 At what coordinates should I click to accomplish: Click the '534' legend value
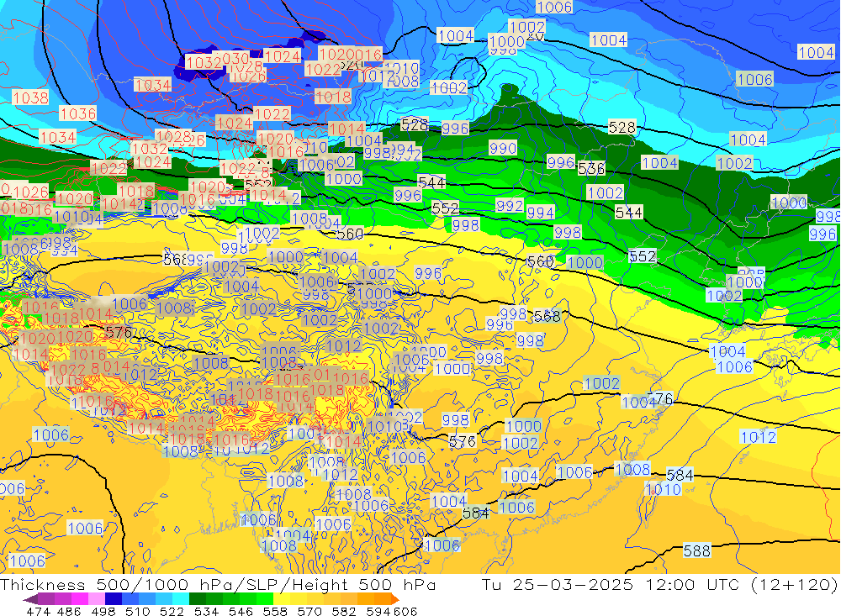point(207,611)
